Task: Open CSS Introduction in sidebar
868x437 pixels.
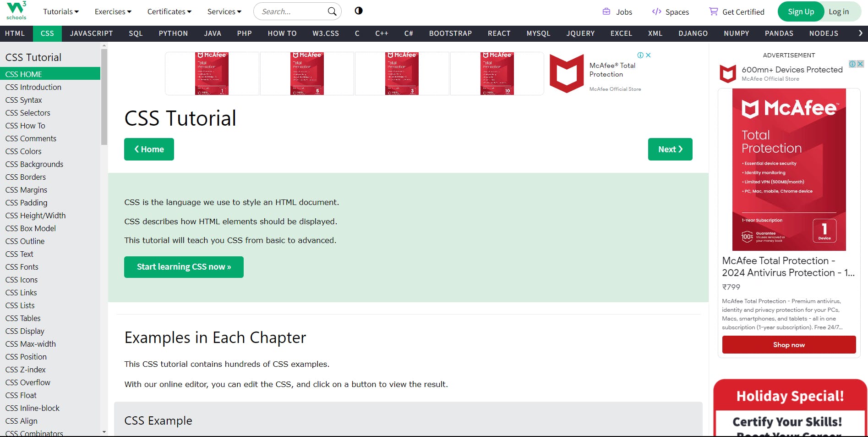Action: pyautogui.click(x=50, y=87)
